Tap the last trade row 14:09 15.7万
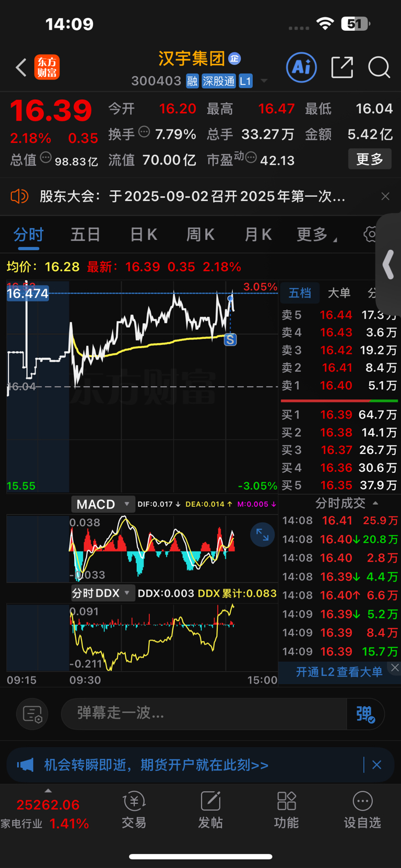Screen dimensions: 401x868 [x=340, y=651]
